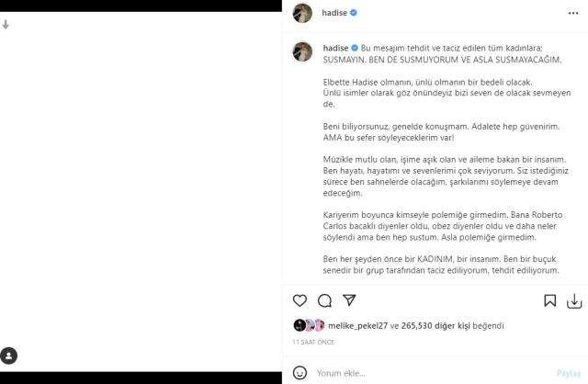Open hadise profile from header username
The width and height of the screenshot is (588, 384).
point(334,13)
